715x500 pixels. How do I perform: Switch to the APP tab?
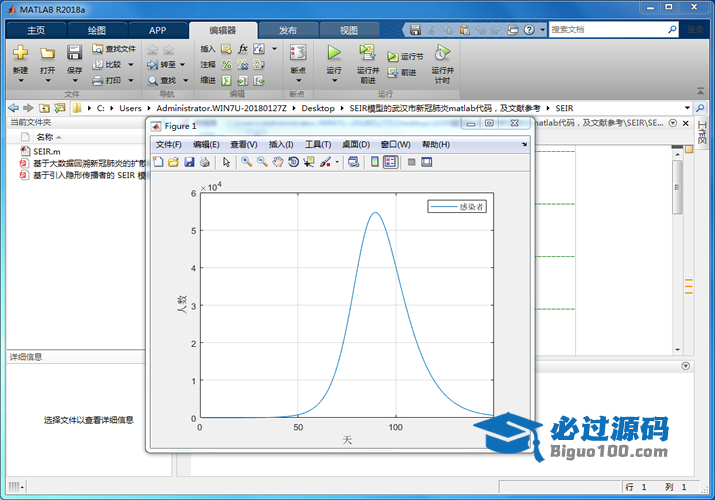pyautogui.click(x=157, y=30)
